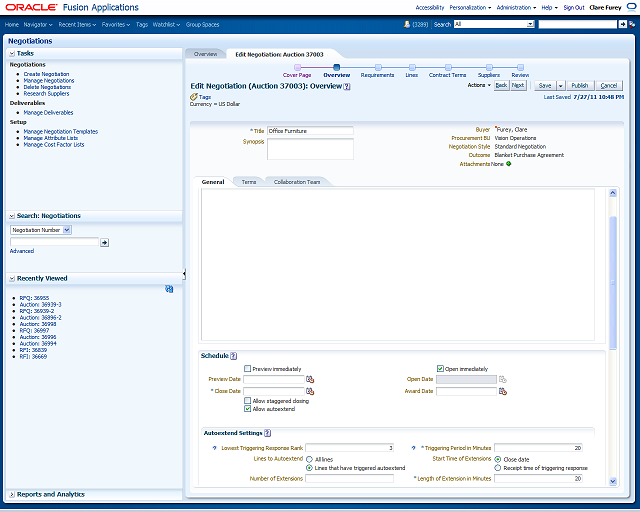Image resolution: width=640 pixels, height=512 pixels.
Task: Open Manage Negotiation Templates link
Action: pyautogui.click(x=60, y=131)
